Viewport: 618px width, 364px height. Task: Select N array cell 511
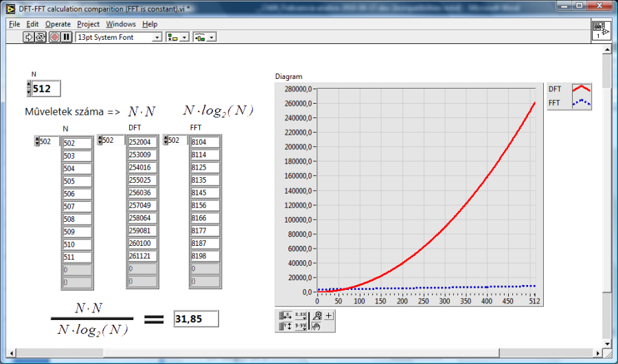coord(77,257)
